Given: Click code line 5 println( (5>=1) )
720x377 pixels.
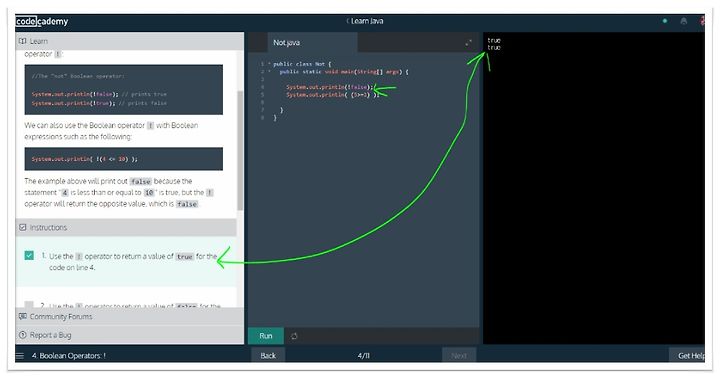Looking at the screenshot, I should coord(332,95).
